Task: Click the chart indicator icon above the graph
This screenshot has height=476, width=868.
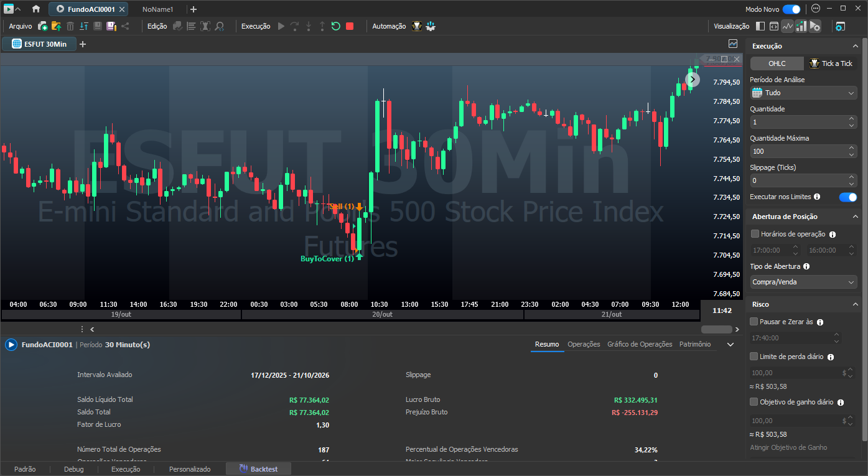Action: pyautogui.click(x=733, y=44)
